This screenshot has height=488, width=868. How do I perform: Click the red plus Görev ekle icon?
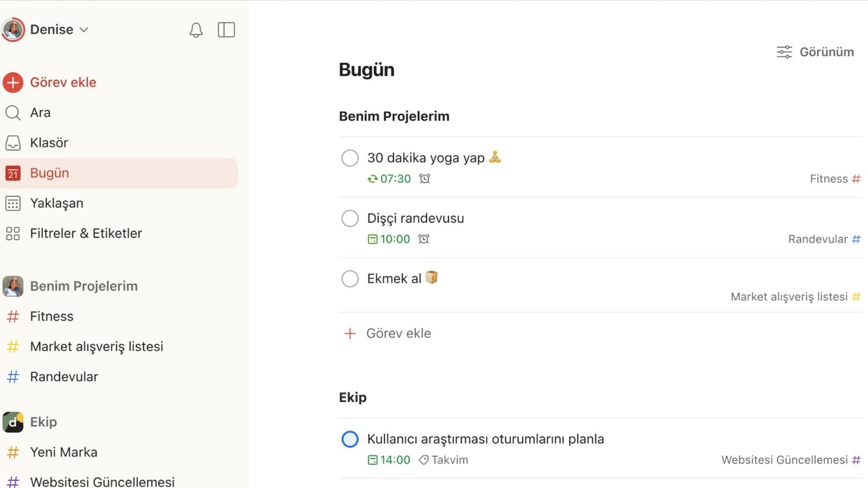tap(13, 82)
